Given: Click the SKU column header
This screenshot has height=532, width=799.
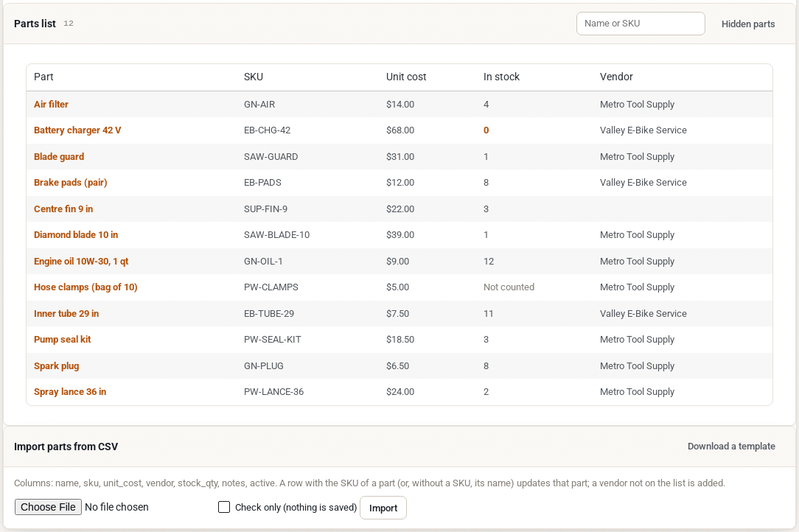Looking at the screenshot, I should click(x=254, y=77).
